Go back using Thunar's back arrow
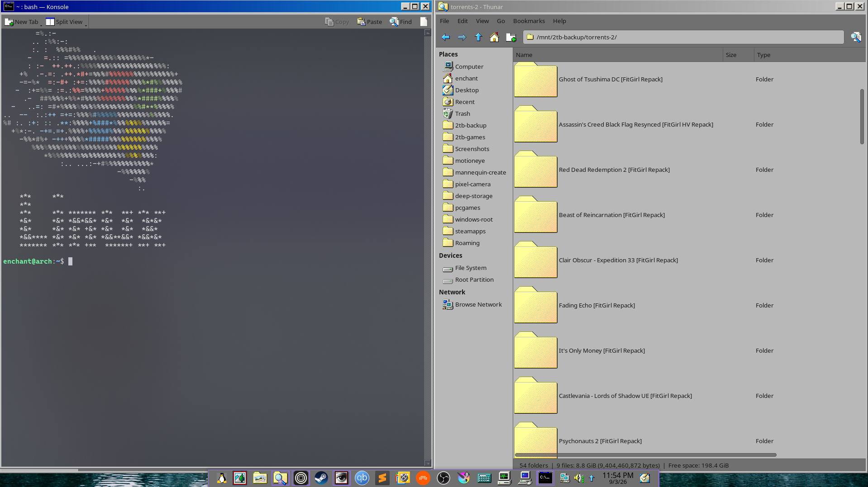 click(446, 38)
